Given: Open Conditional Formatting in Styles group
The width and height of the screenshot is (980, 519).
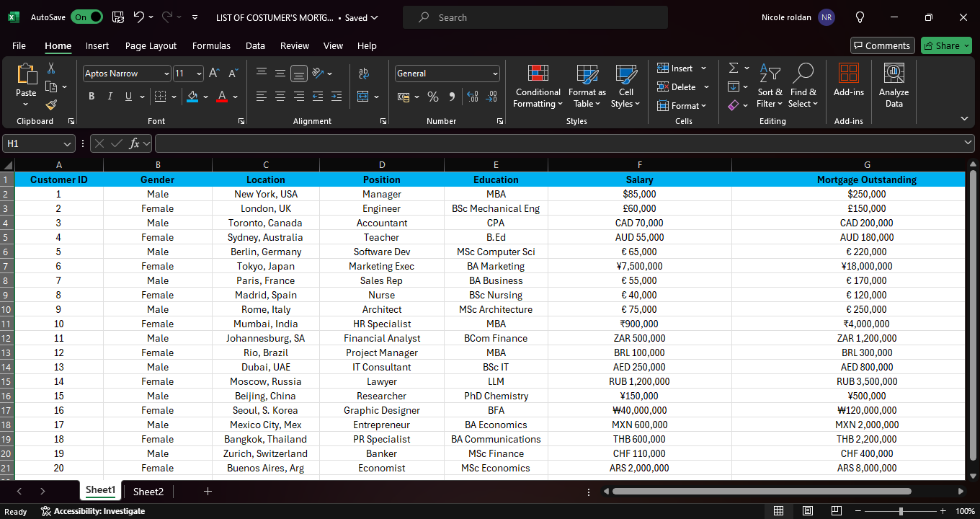Looking at the screenshot, I should tap(538, 86).
